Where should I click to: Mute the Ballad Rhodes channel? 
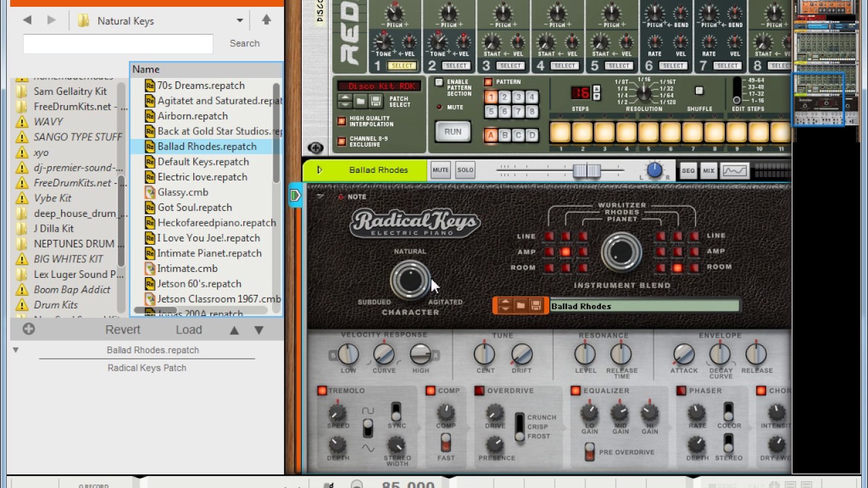(440, 170)
